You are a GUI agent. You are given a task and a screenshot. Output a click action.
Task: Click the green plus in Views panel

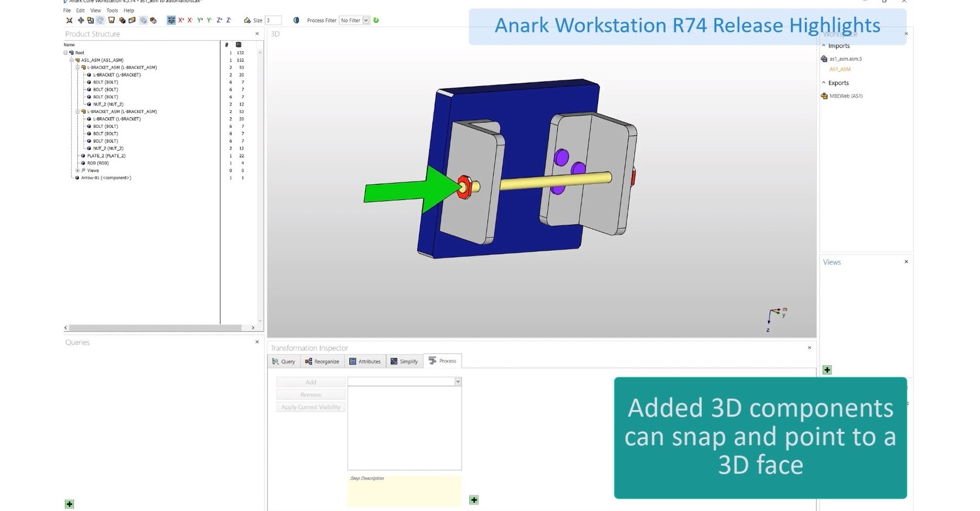pyautogui.click(x=827, y=370)
